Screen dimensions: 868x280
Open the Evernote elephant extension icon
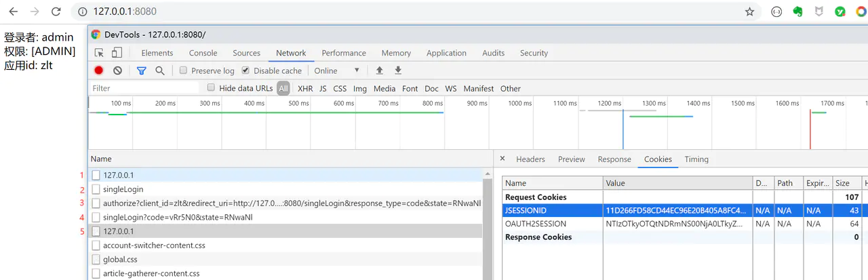798,12
